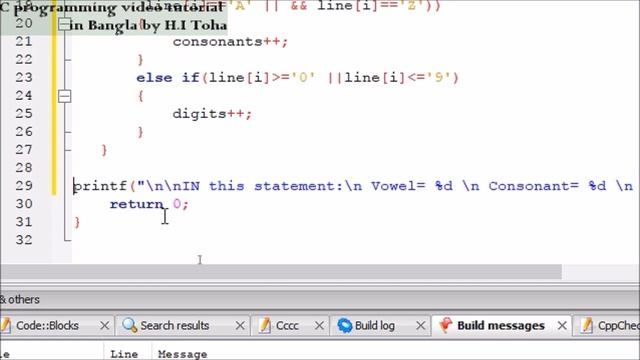Click the Message column header
640x360 pixels.
182,354
